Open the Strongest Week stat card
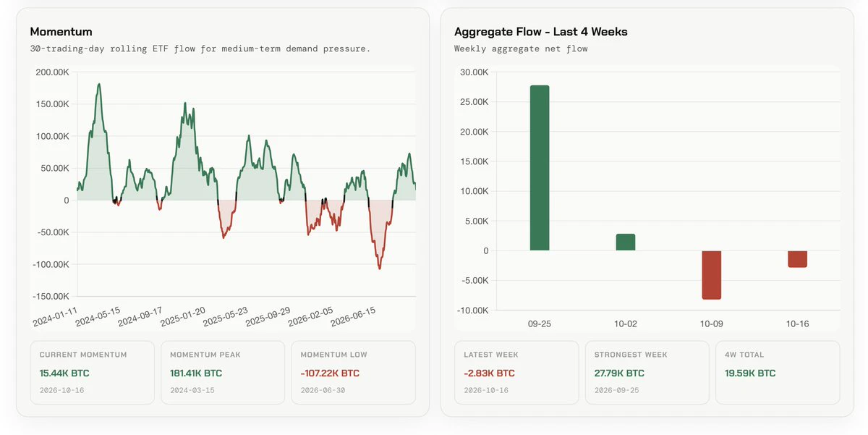Screen dimensions: 868x435 647,372
